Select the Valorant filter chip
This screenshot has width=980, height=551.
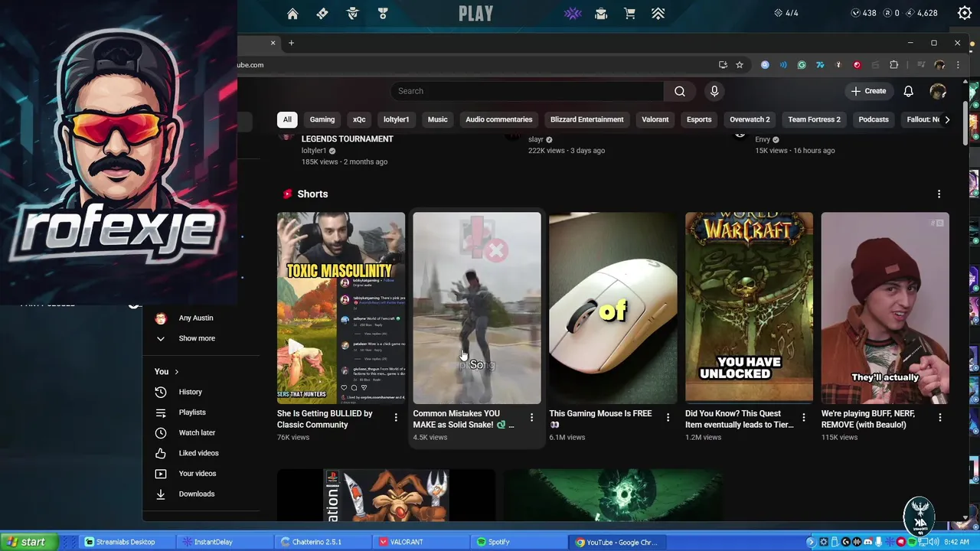pyautogui.click(x=655, y=119)
